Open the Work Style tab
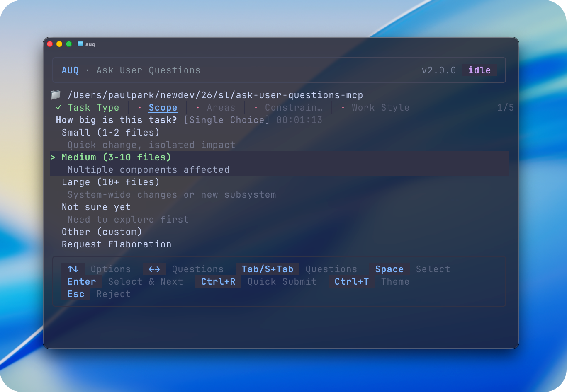Viewport: 567px width, 392px height. 380,108
